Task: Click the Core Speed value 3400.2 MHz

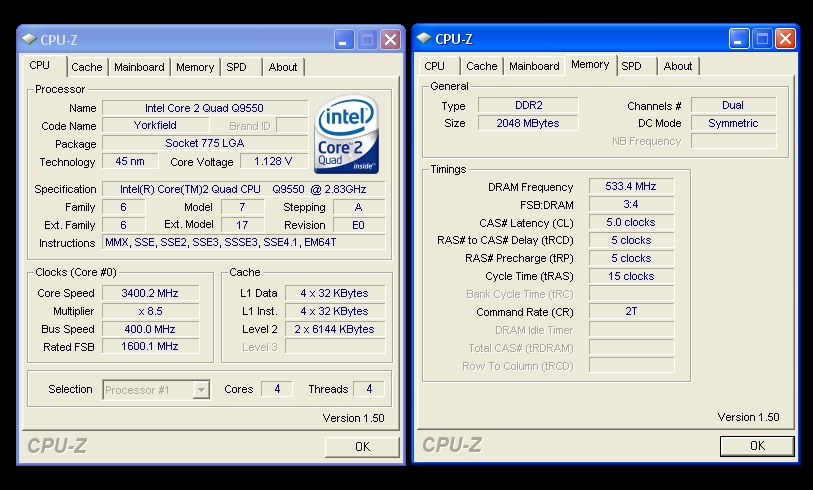Action: pos(150,293)
